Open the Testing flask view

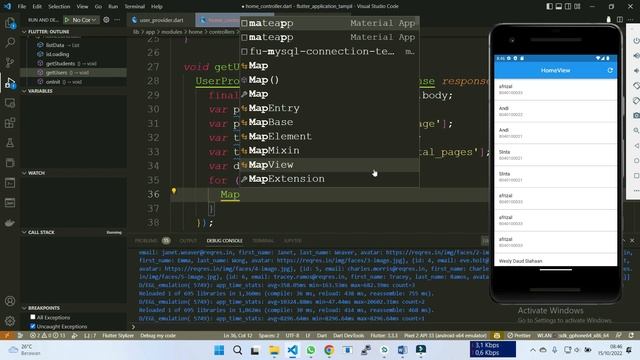10,143
